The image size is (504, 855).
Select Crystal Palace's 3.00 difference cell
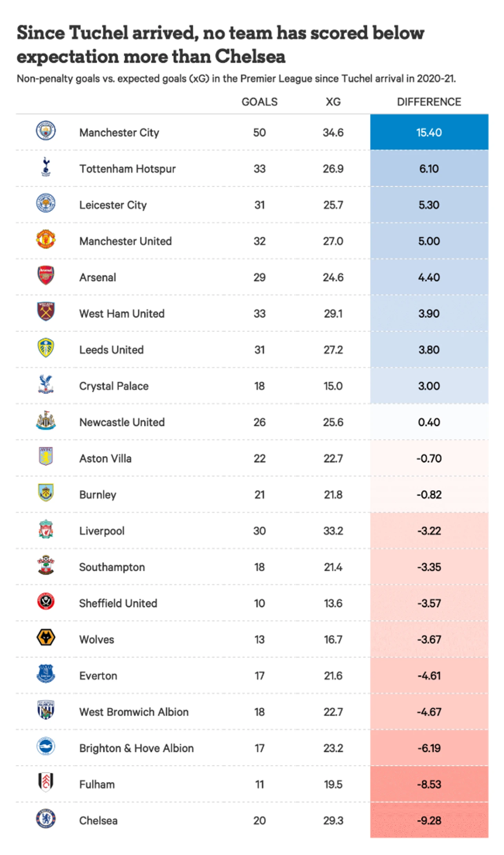[429, 386]
